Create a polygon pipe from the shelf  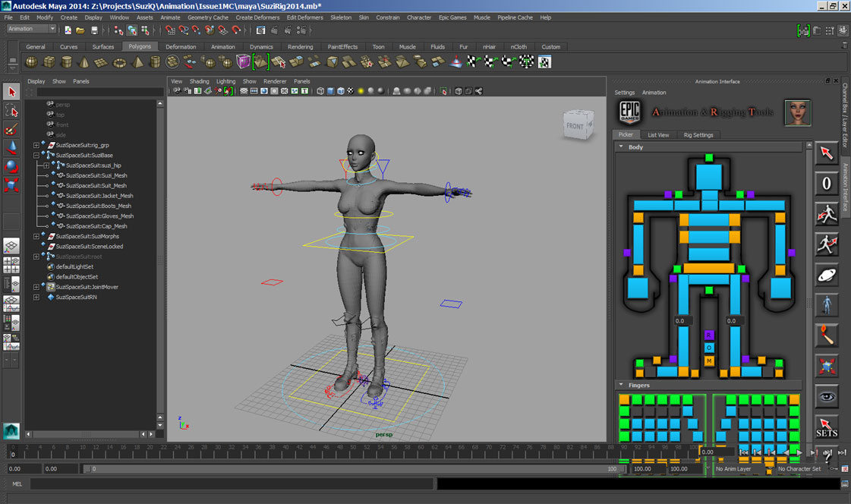(x=155, y=61)
